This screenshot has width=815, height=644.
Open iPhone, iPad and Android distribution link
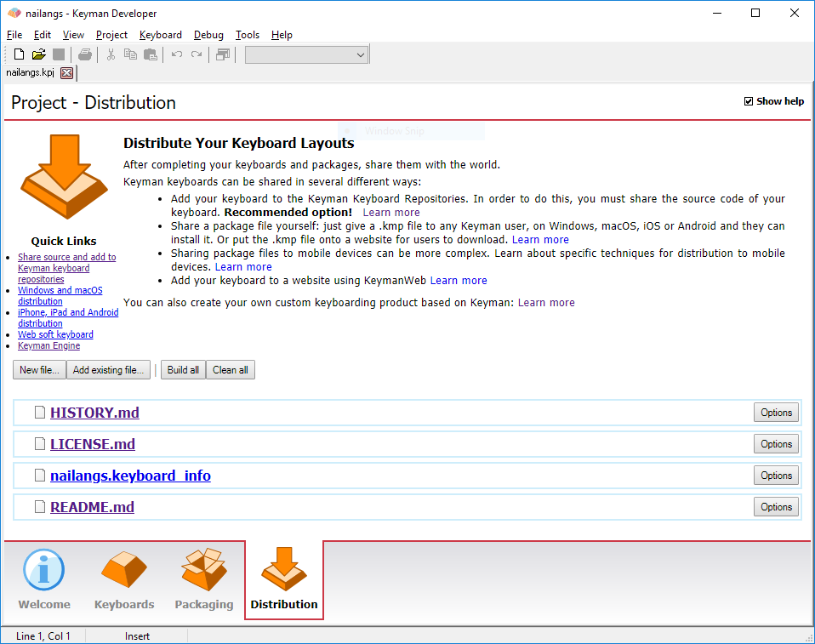[x=68, y=317]
